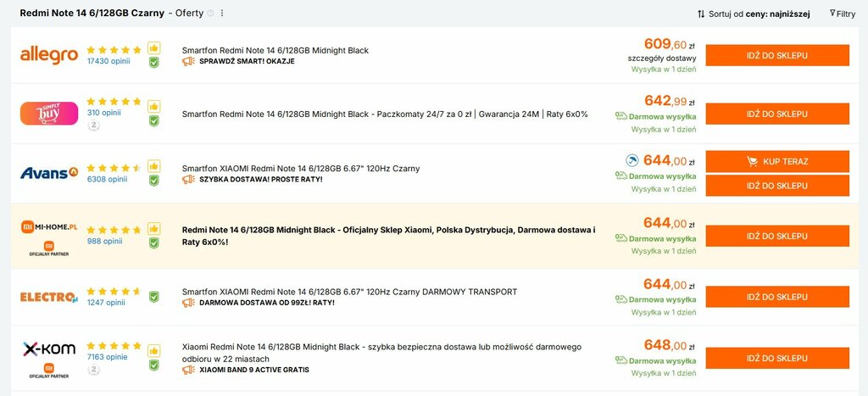868x396 pixels.
Task: Click the blue umbrella icon beside the Avans price
Action: click(x=632, y=160)
